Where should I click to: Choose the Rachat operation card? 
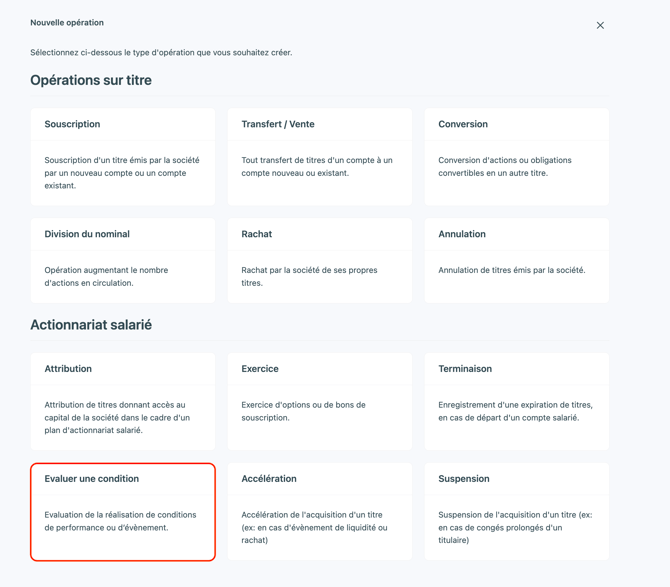pos(320,261)
